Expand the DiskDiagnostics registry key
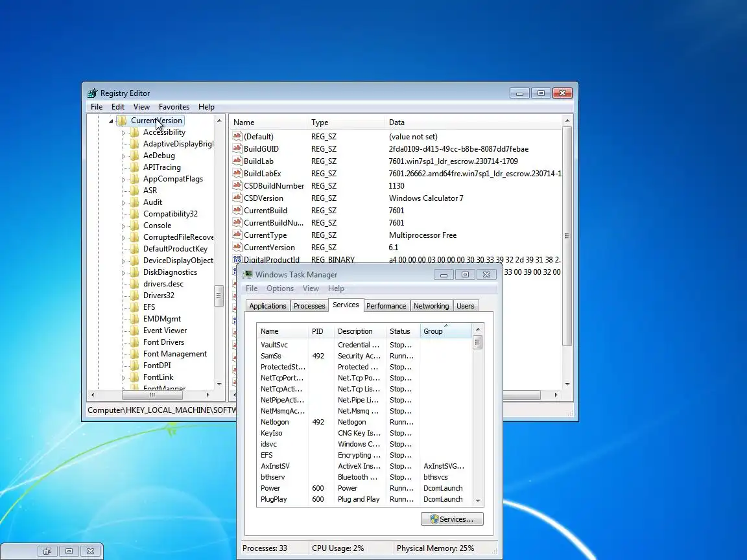 (123, 273)
